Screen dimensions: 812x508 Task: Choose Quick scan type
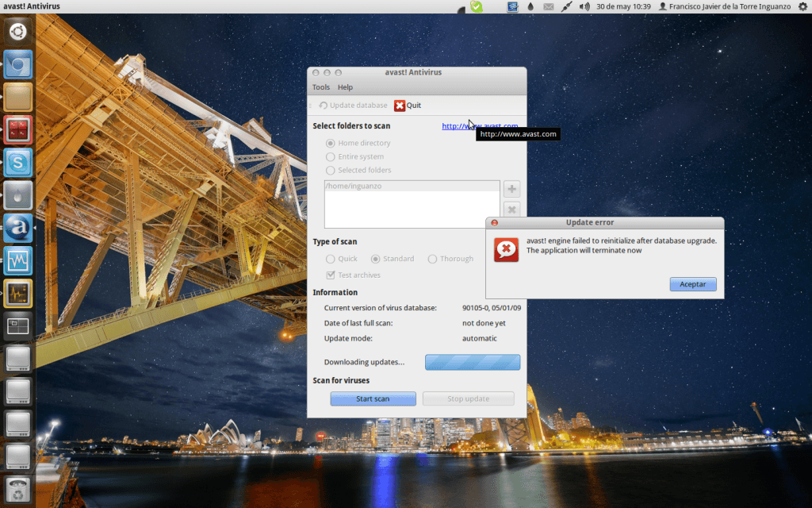tap(330, 259)
